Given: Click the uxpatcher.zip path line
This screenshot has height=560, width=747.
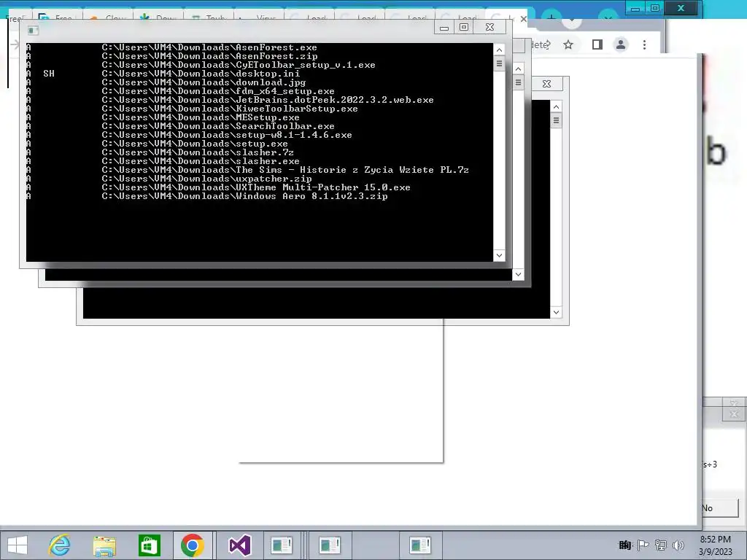Looking at the screenshot, I should pos(206,179).
